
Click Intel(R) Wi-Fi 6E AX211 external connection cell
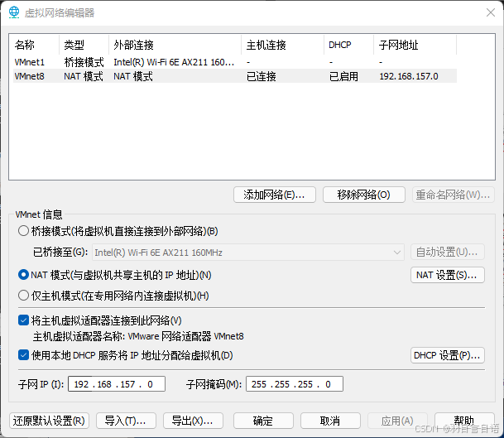[x=174, y=62]
